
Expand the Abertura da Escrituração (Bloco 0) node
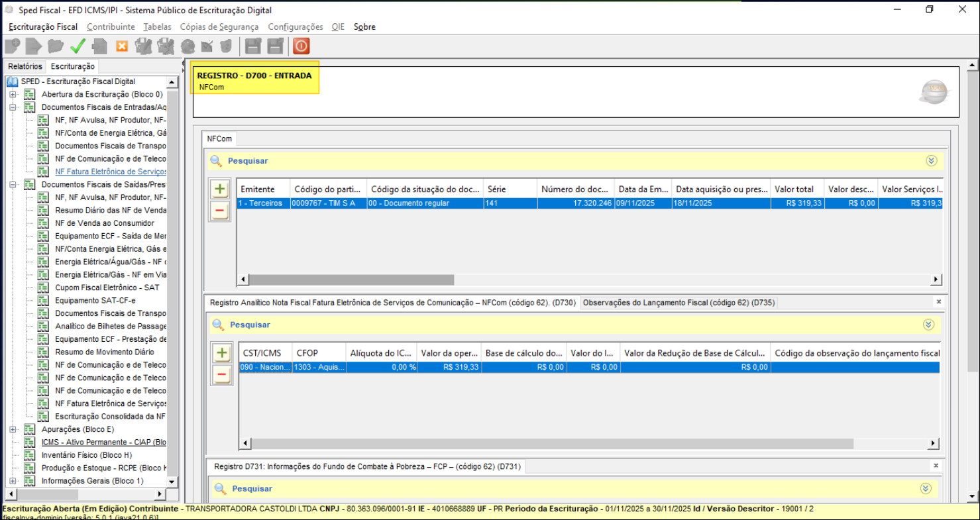pyautogui.click(x=13, y=95)
